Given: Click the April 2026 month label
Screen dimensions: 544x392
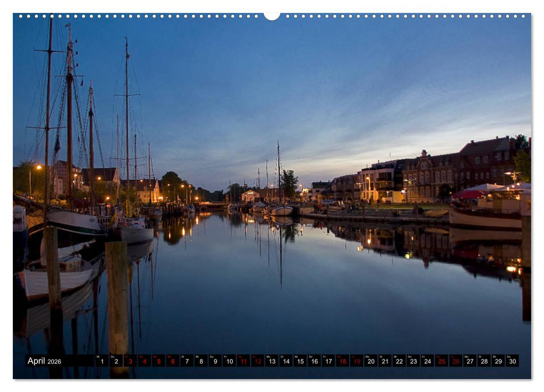Looking at the screenshot, I should coord(44,361).
